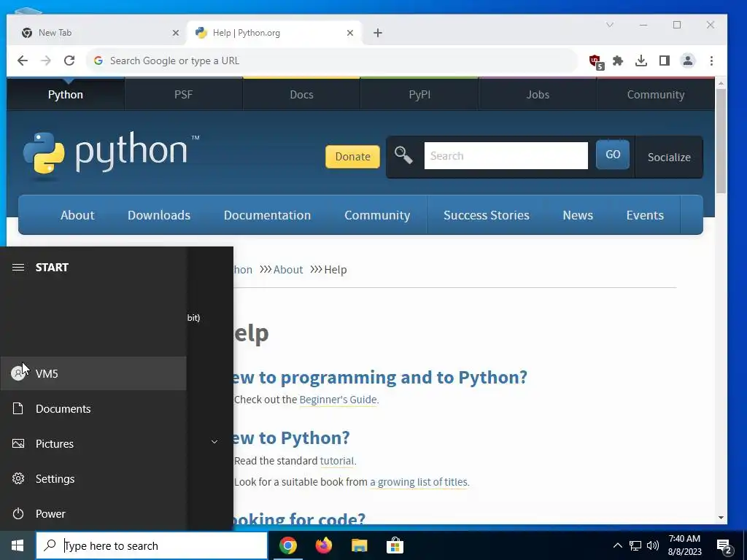Open Microsoft Store from the taskbar
Image resolution: width=747 pixels, height=560 pixels.
395,545
